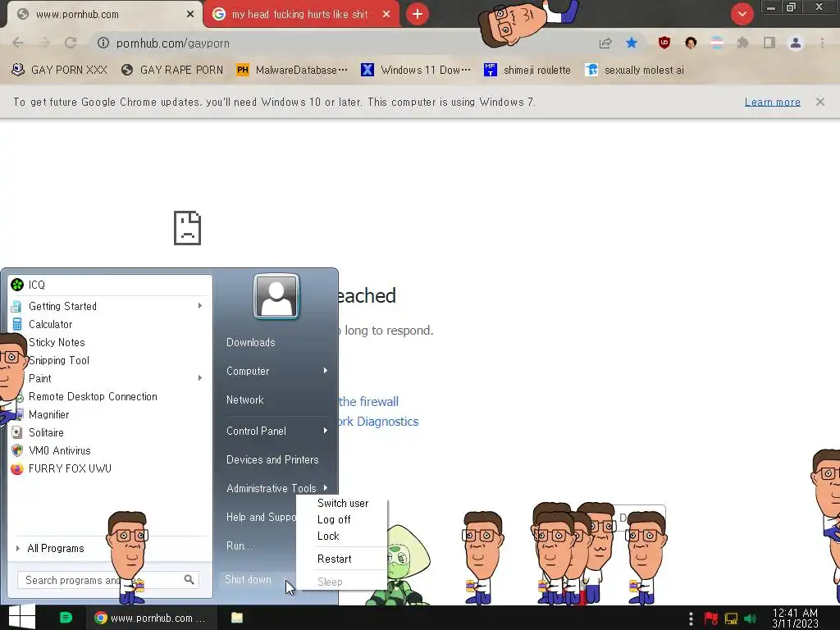Open a new tab with plus button

(x=418, y=14)
